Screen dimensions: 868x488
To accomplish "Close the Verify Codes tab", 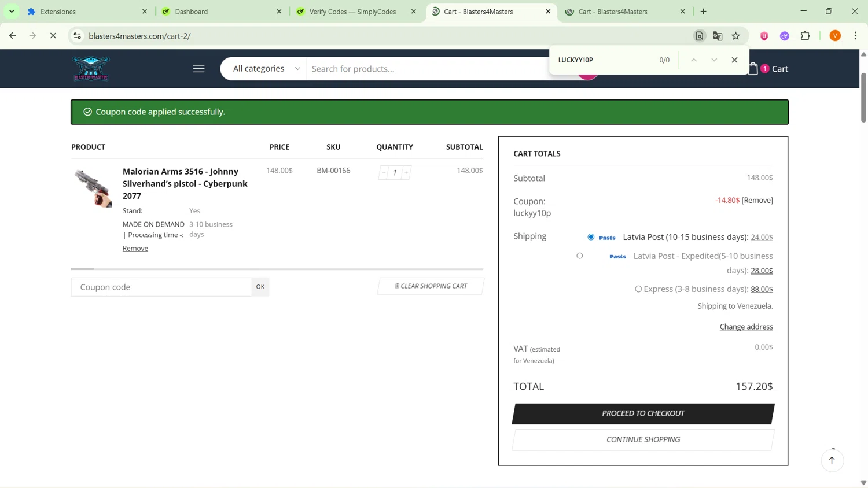I will [x=413, y=12].
